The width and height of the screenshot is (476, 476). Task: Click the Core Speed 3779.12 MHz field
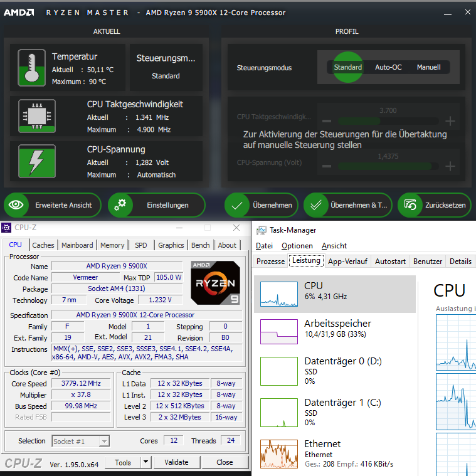click(x=81, y=383)
